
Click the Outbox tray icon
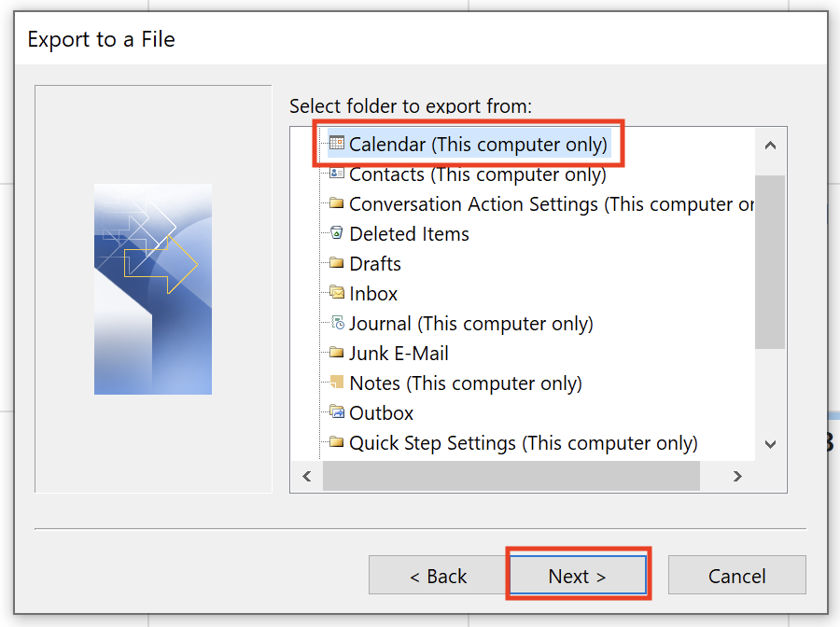coord(336,411)
